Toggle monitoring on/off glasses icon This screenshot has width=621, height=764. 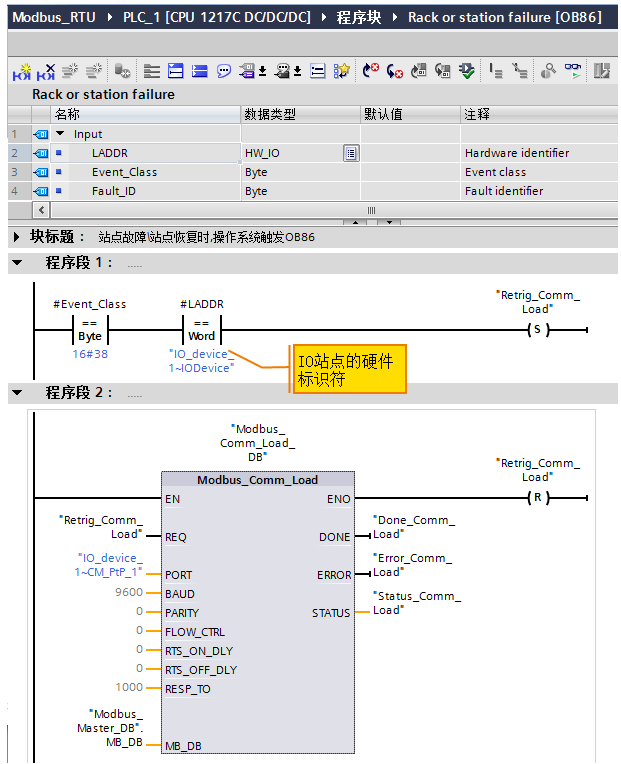point(573,71)
